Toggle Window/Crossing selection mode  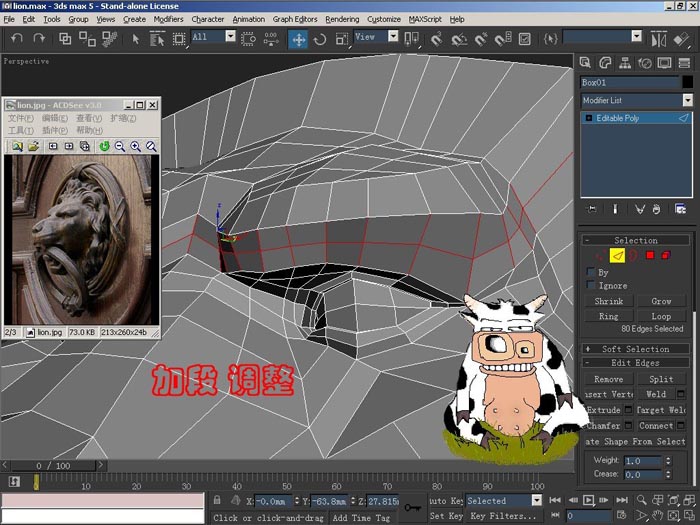click(248, 39)
